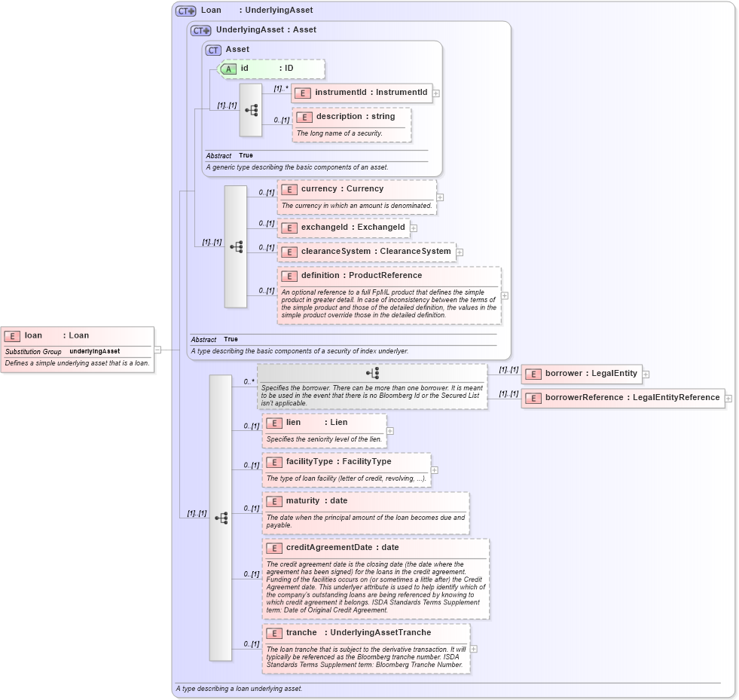Expand the facilityType element
This screenshot has height=700, width=739.
(x=433, y=469)
